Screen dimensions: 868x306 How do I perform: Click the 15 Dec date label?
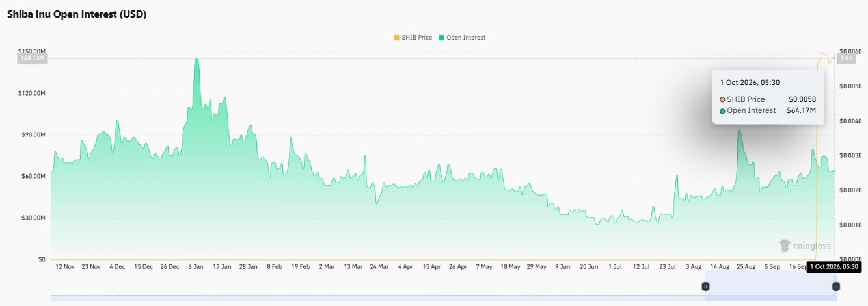pos(143,266)
